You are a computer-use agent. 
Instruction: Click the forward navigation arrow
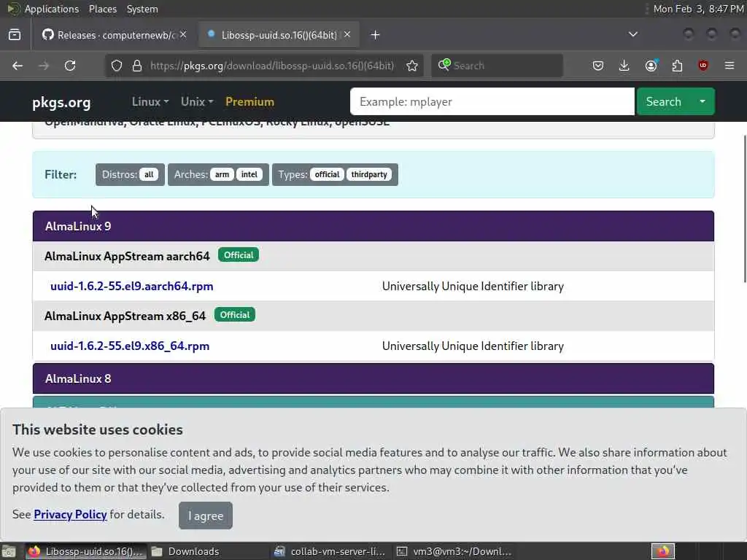[x=44, y=66]
